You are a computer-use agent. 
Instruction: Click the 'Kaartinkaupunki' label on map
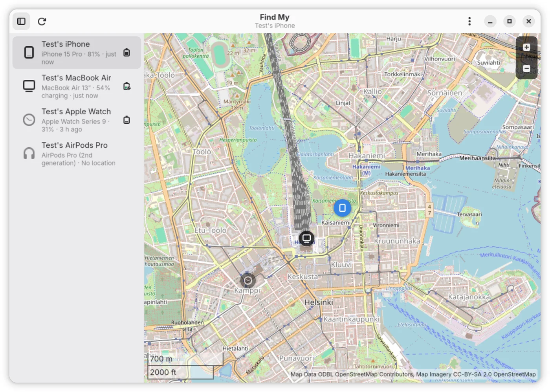pos(351,319)
